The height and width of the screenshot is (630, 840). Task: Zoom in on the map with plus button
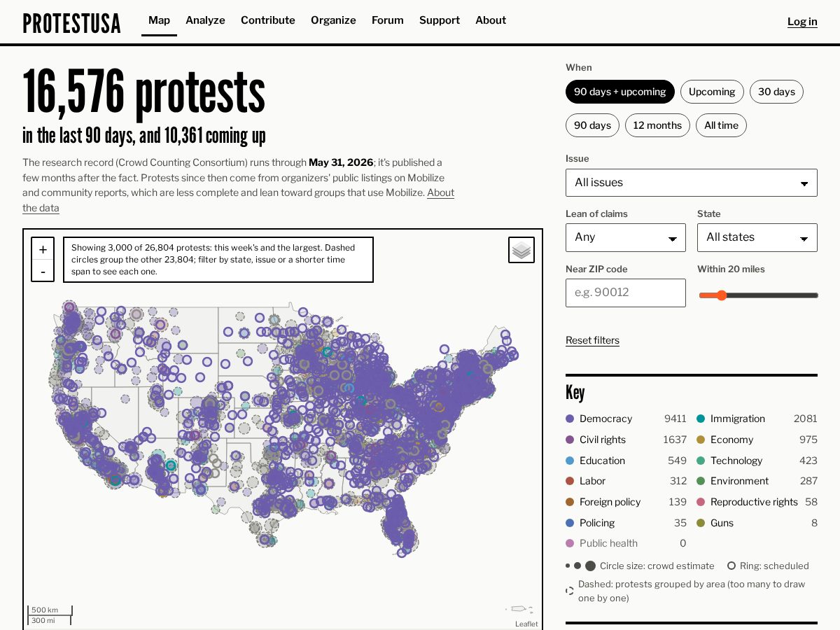point(43,250)
